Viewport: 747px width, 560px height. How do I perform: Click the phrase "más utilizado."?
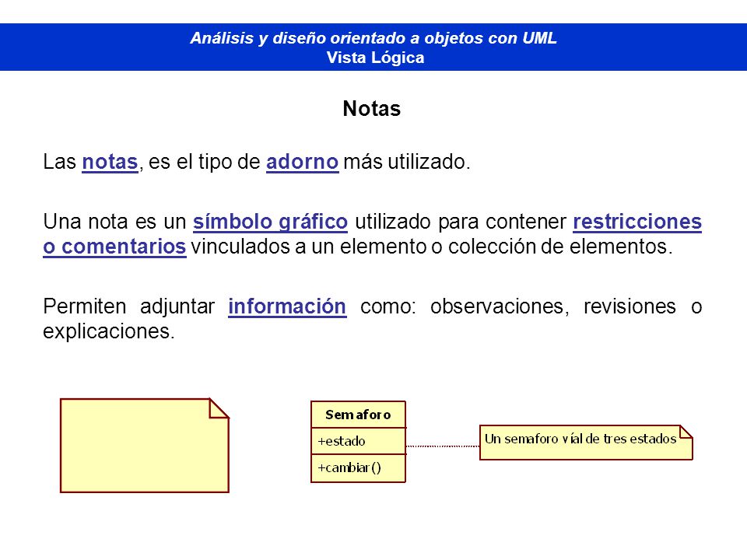coord(407,162)
